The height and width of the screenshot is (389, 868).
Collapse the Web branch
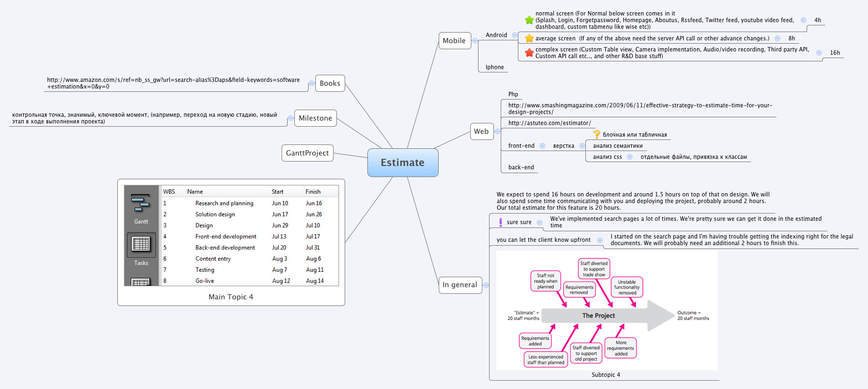(497, 131)
